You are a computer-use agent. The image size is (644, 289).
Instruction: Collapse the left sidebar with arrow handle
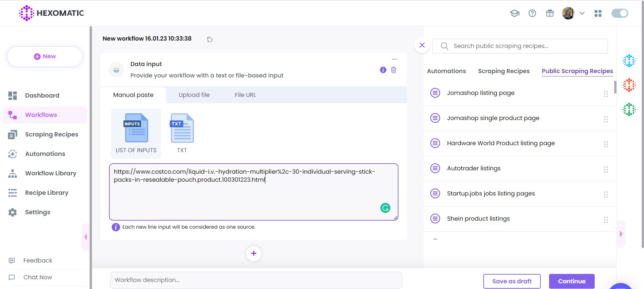86,237
